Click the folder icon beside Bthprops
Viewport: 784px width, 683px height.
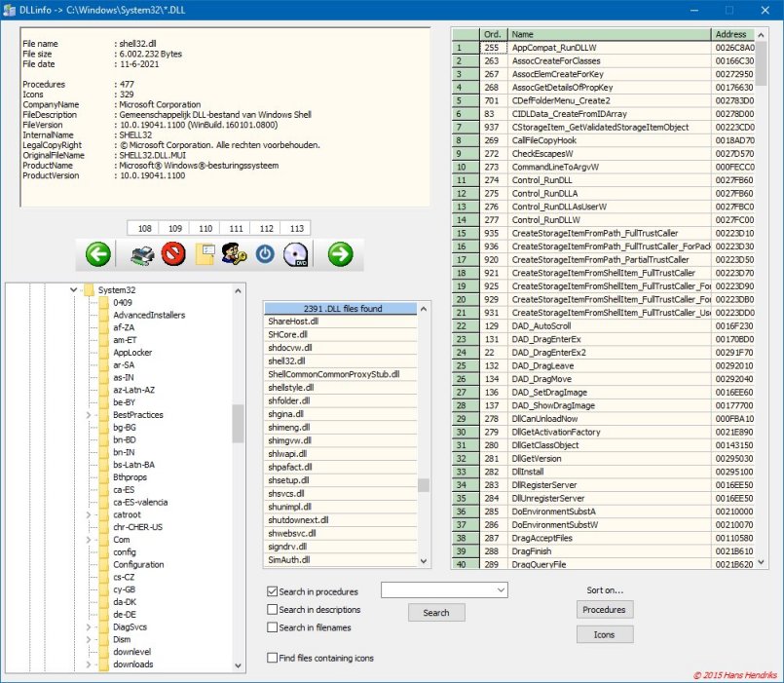pos(104,477)
